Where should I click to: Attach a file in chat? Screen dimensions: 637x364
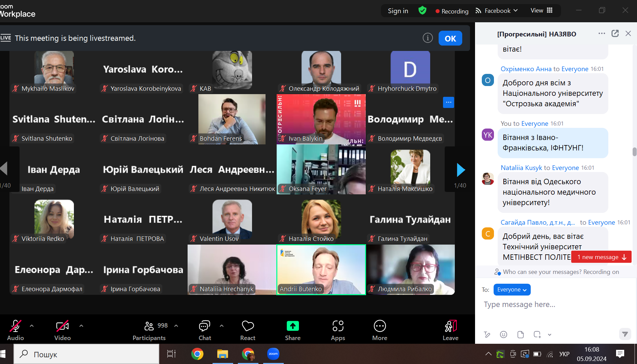[x=520, y=334]
